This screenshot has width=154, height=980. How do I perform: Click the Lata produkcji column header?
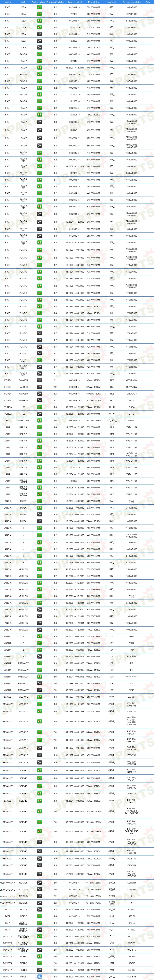pos(74,2)
